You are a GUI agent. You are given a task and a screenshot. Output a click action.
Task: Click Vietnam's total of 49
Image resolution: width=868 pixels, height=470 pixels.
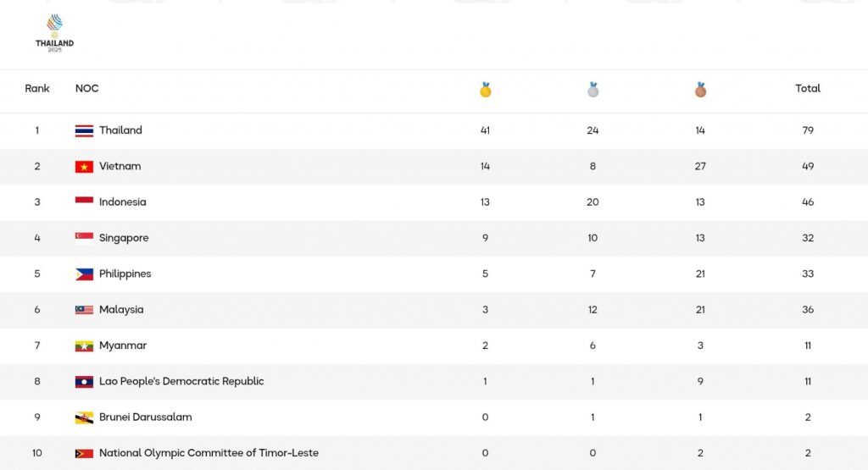point(808,167)
